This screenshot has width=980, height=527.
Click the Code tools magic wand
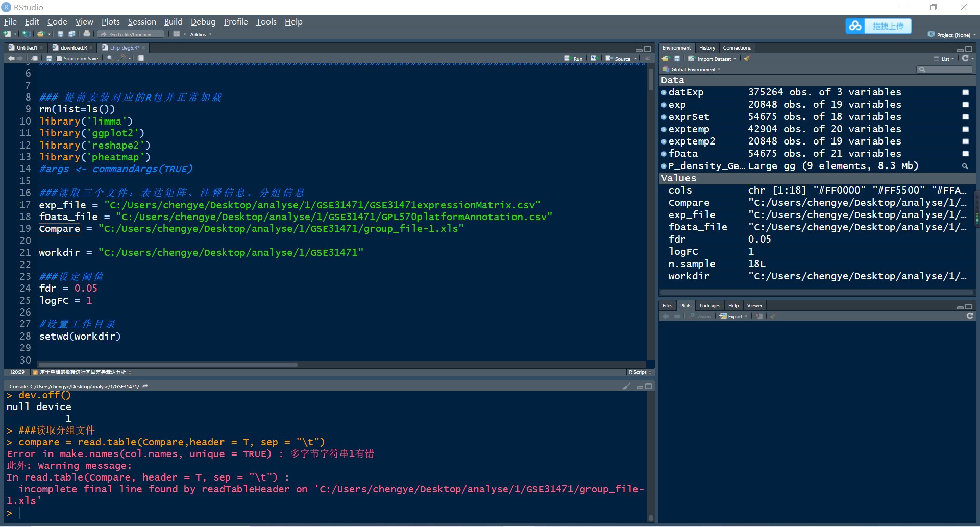pos(122,58)
